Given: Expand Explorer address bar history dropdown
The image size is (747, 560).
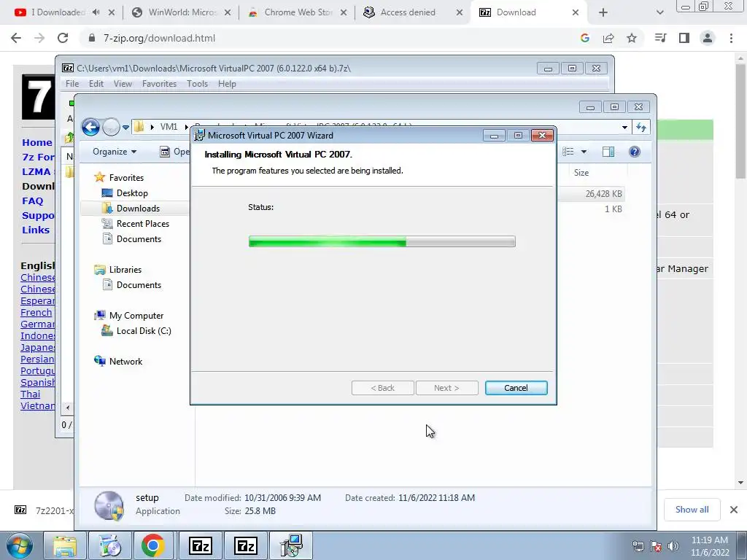Looking at the screenshot, I should coord(624,127).
